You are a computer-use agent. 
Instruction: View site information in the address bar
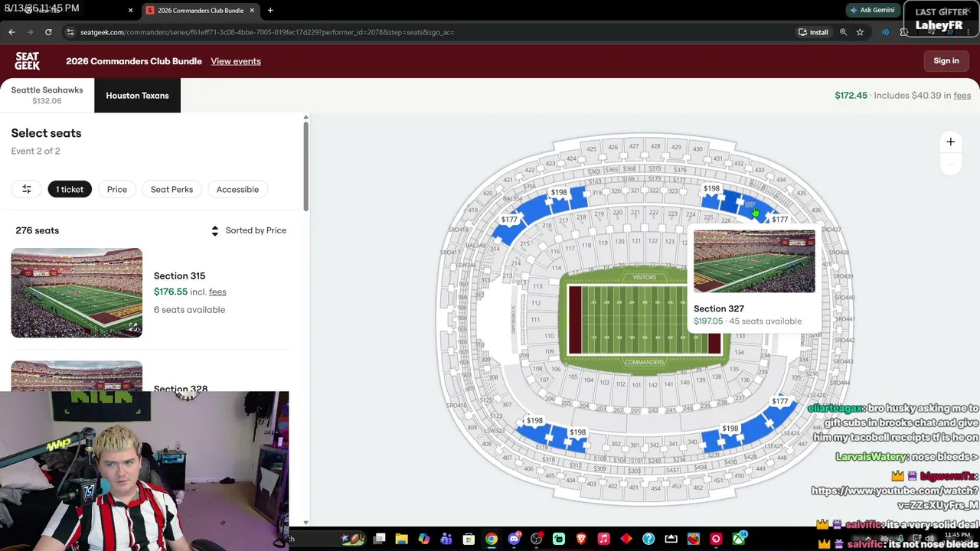point(70,32)
